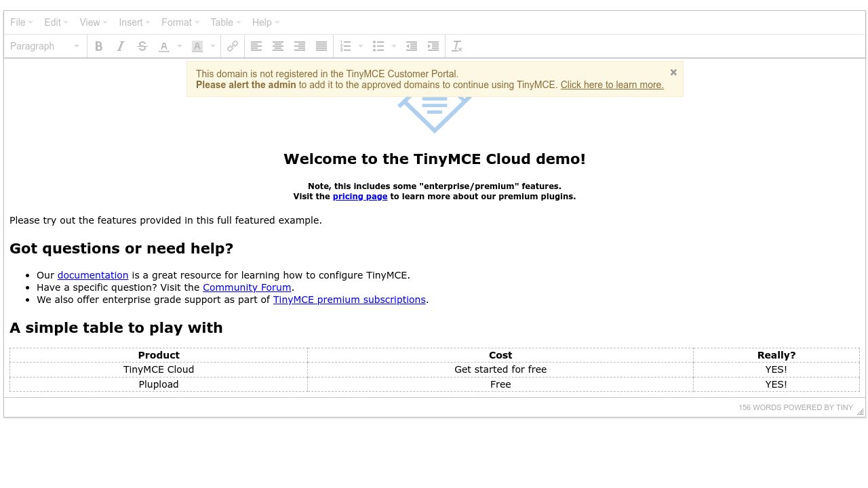The width and height of the screenshot is (868, 488).
Task: Apply text color button
Action: [164, 46]
